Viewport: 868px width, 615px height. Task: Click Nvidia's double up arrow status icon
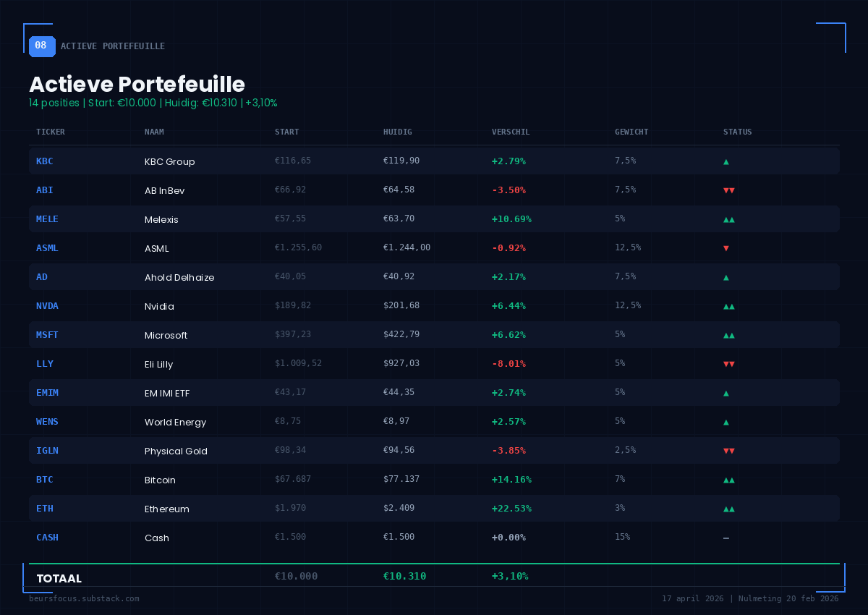click(x=729, y=305)
